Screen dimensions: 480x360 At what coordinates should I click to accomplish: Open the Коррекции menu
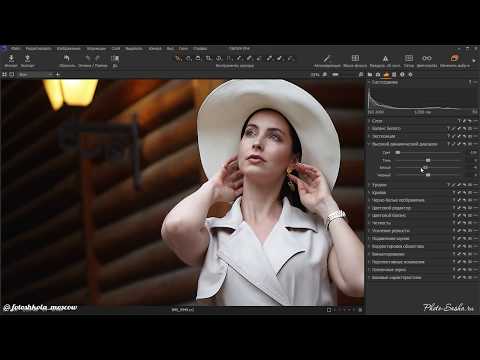click(x=96, y=49)
